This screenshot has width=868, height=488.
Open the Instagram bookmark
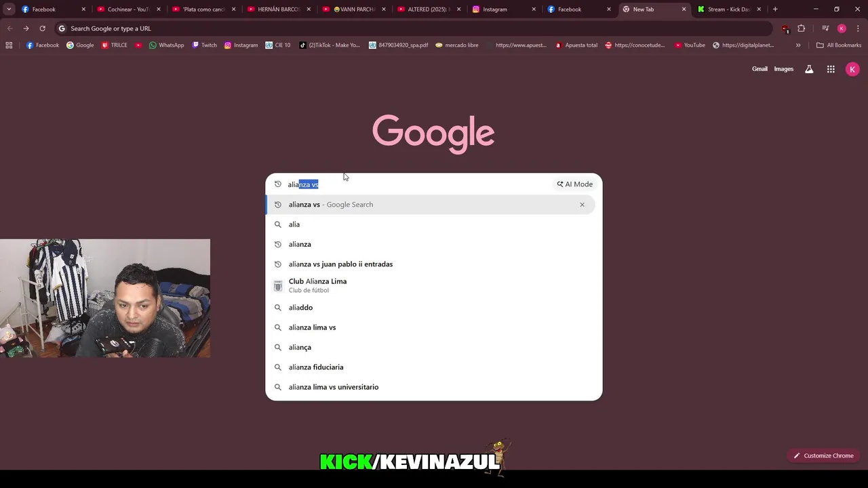pyautogui.click(x=241, y=45)
